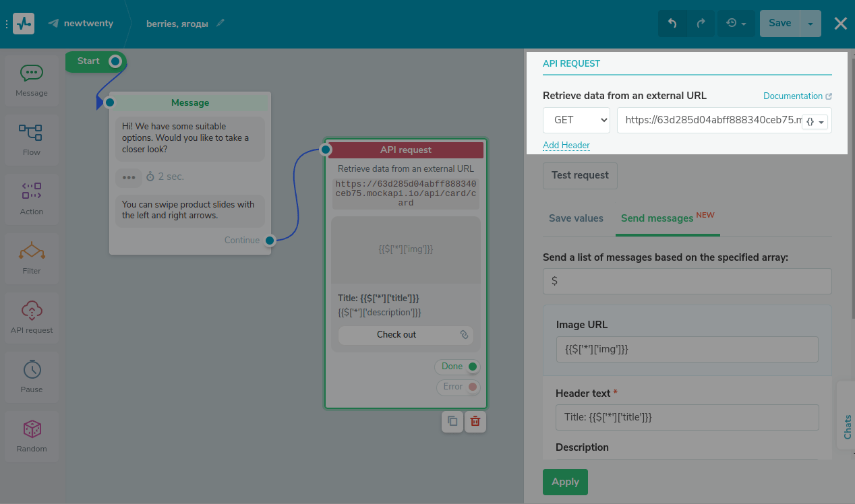The height and width of the screenshot is (504, 855).
Task: Click the Check out button in card
Action: tap(406, 335)
